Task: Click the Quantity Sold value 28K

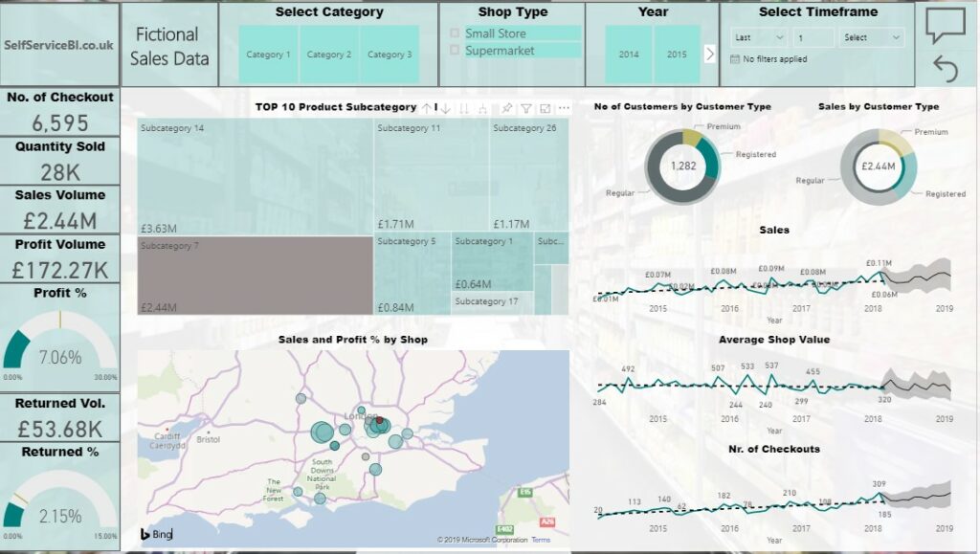Action: (60, 172)
